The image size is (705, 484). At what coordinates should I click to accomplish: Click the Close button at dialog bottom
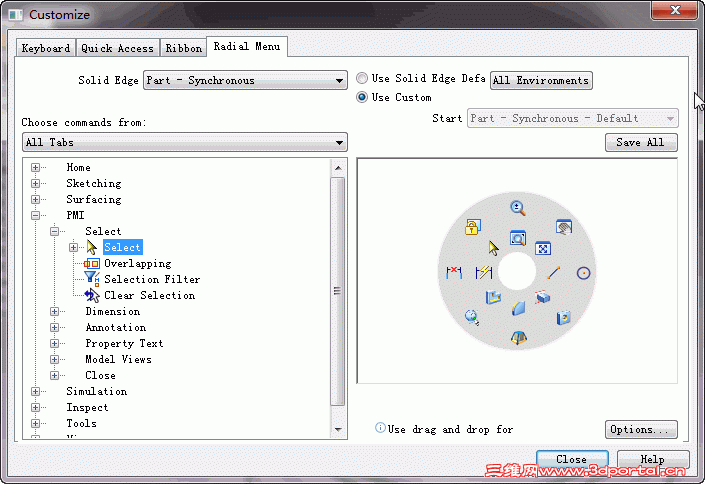(x=572, y=459)
